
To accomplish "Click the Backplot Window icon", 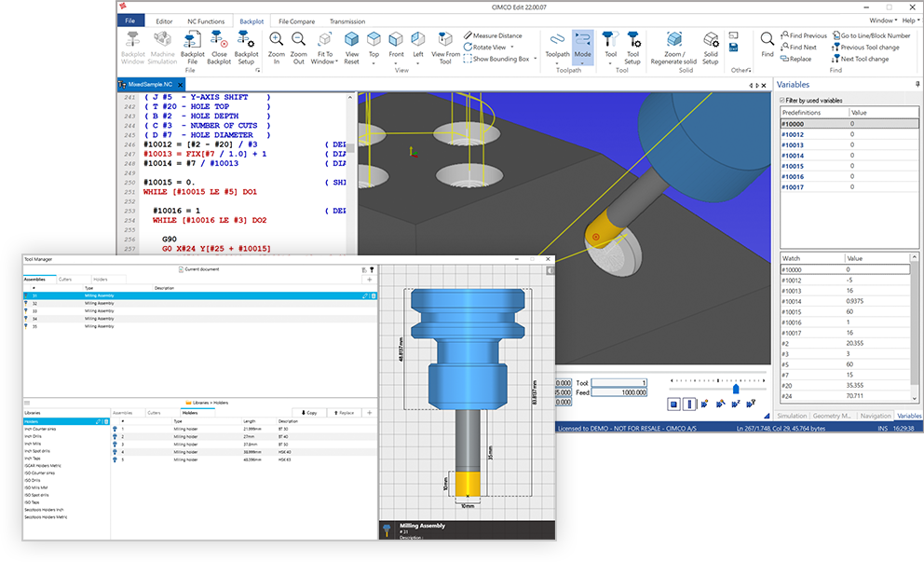I will [x=132, y=39].
